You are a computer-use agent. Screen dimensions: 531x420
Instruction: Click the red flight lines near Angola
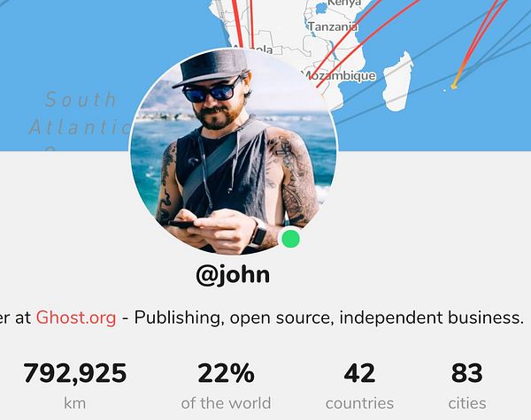coord(244,23)
